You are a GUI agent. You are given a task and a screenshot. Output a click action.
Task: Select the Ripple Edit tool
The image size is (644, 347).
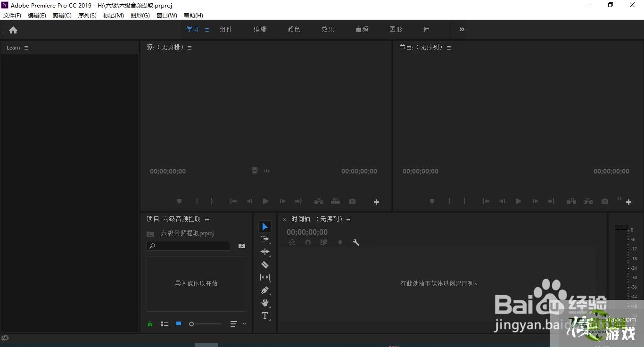265,252
